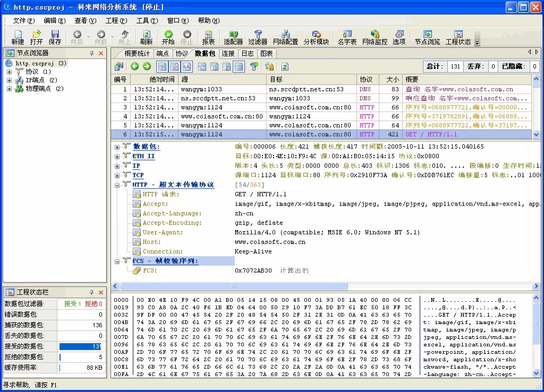Expand the IP decode node
544x392 pixels.
pos(117,166)
